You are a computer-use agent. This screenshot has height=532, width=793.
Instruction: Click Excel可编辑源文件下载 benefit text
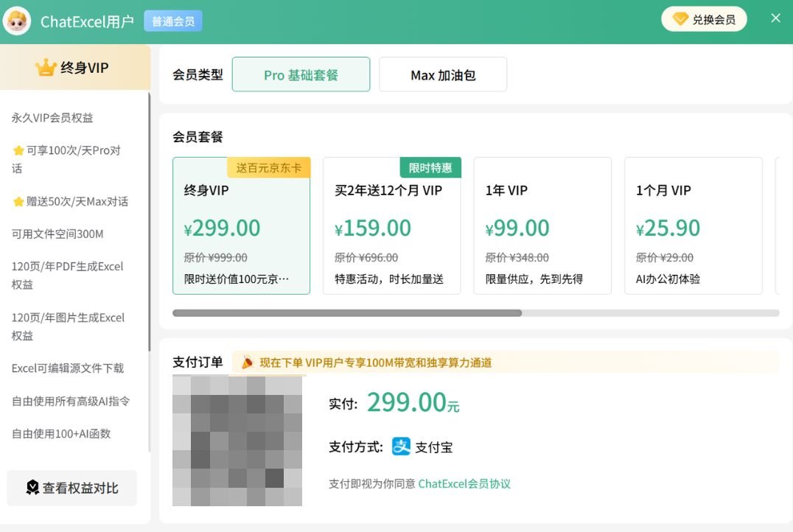click(x=68, y=368)
